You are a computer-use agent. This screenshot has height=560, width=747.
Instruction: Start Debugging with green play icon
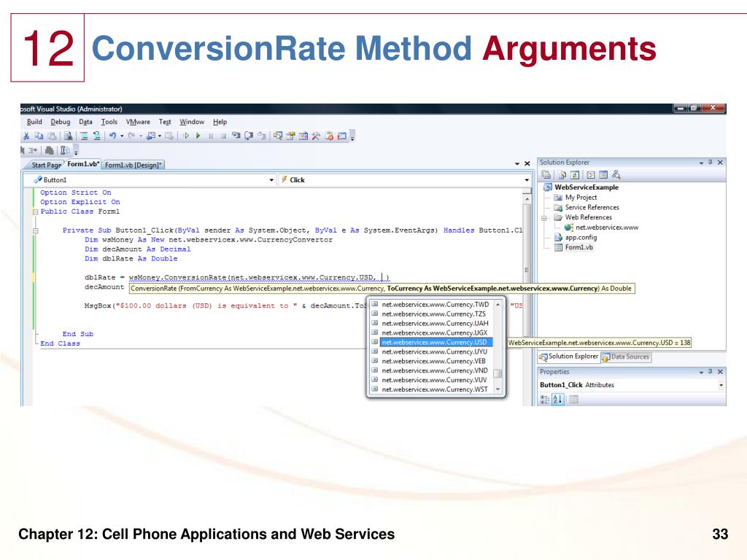[198, 136]
